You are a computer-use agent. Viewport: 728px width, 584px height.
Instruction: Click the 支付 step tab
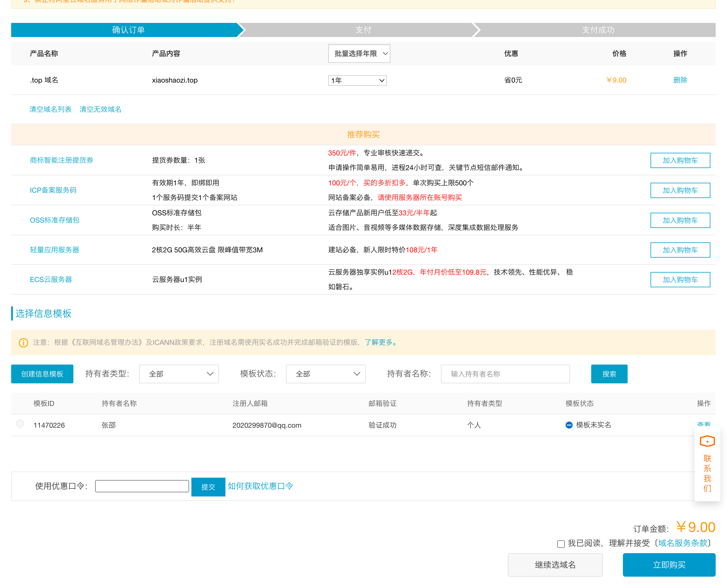pyautogui.click(x=363, y=30)
